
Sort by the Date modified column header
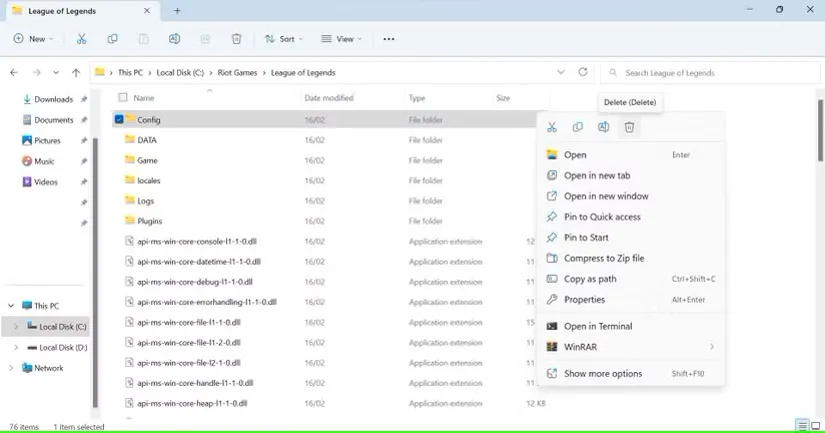[x=329, y=98]
